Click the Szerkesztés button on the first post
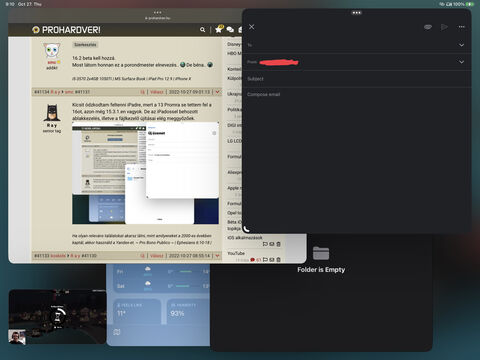This screenshot has height=360, width=480. point(85,44)
